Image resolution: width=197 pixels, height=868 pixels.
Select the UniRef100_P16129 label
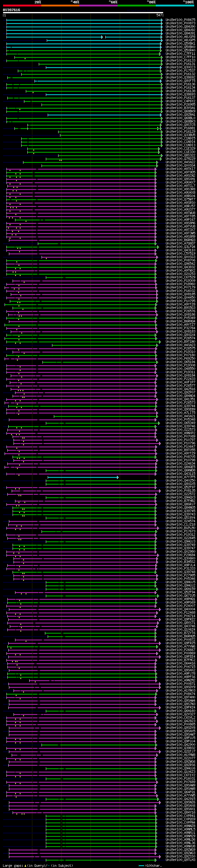[x=180, y=131]
